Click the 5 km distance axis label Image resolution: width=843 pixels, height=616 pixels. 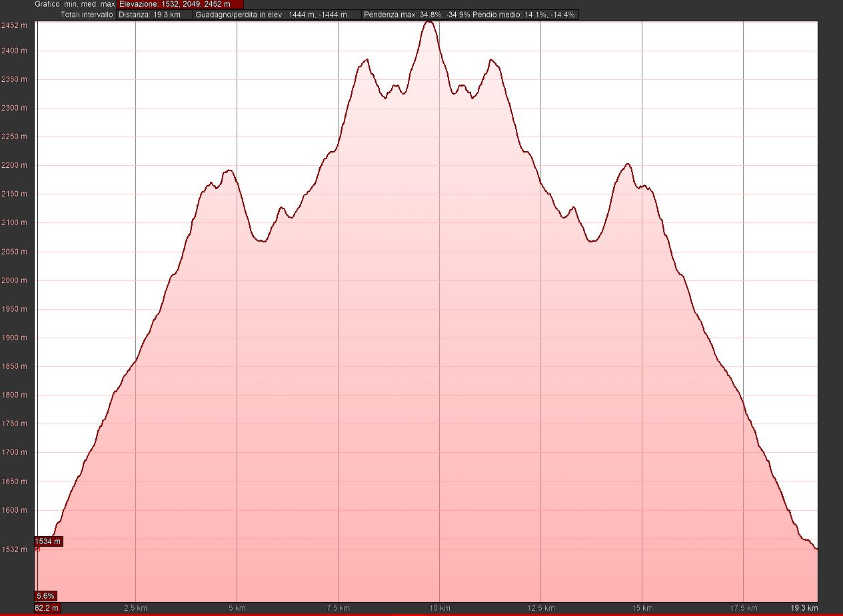pos(237,608)
